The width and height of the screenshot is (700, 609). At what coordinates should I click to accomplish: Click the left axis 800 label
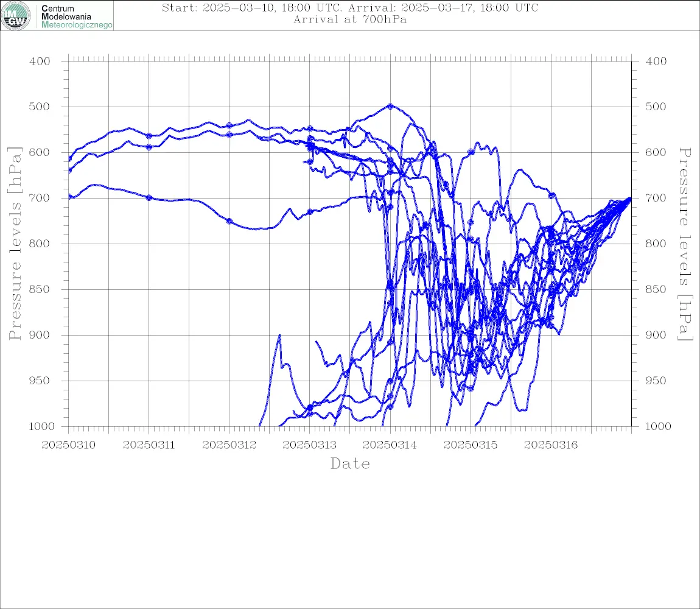[x=40, y=244]
